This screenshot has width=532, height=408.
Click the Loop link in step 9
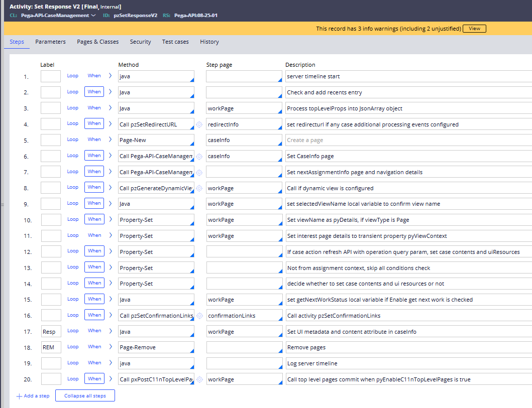[73, 203]
